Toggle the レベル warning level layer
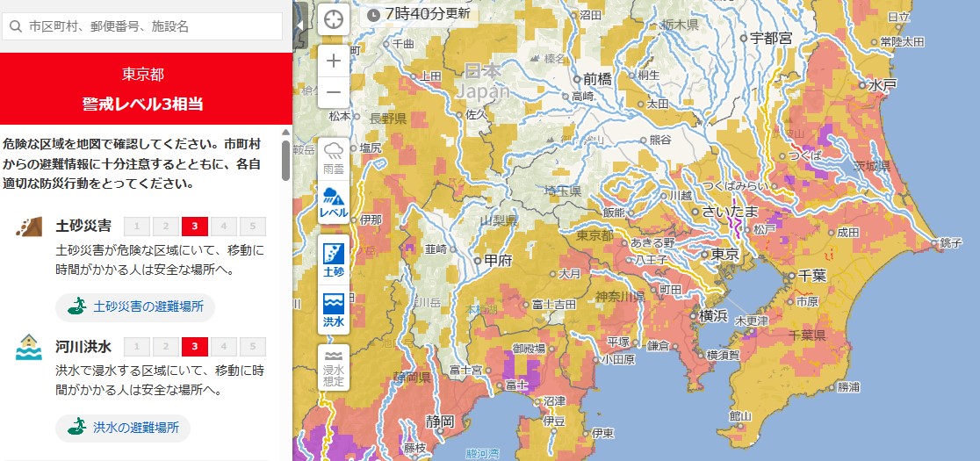 coord(334,203)
